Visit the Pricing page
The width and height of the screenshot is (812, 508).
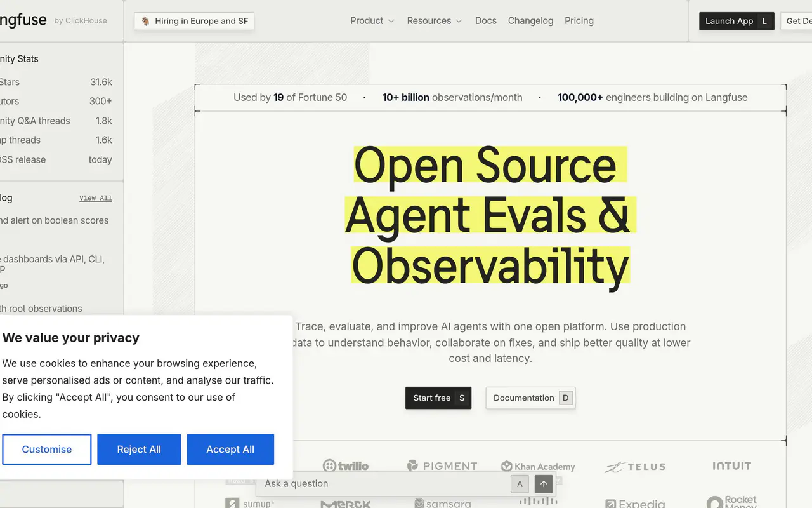(579, 21)
